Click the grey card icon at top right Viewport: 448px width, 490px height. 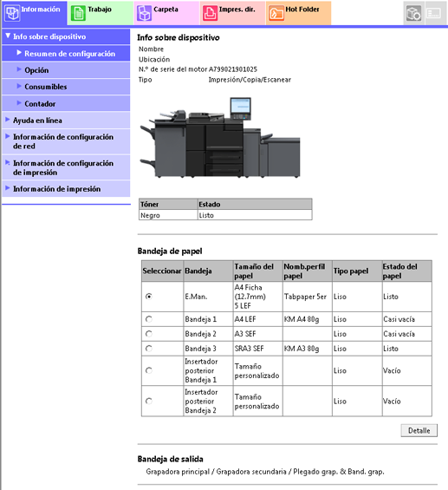click(x=434, y=13)
